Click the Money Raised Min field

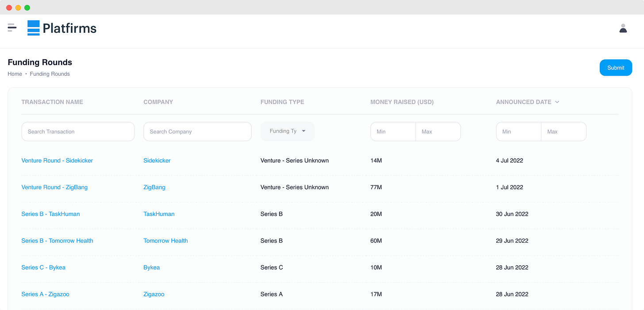pos(393,132)
